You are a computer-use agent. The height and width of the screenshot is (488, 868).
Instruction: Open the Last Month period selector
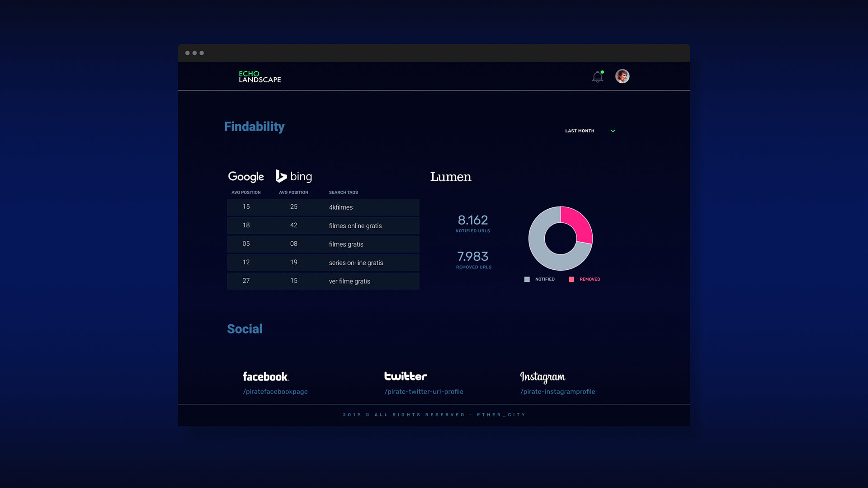pos(580,131)
